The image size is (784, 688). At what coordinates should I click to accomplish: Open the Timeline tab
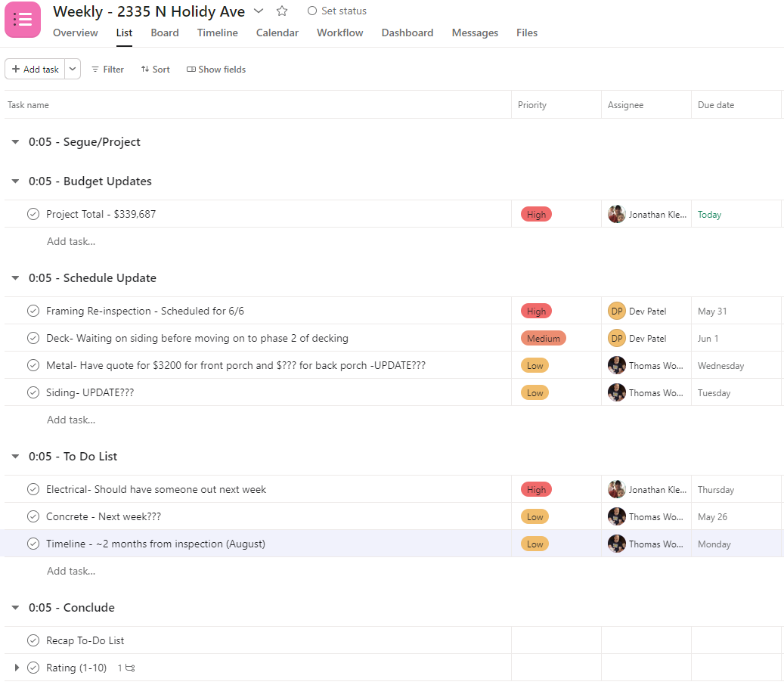(x=218, y=33)
